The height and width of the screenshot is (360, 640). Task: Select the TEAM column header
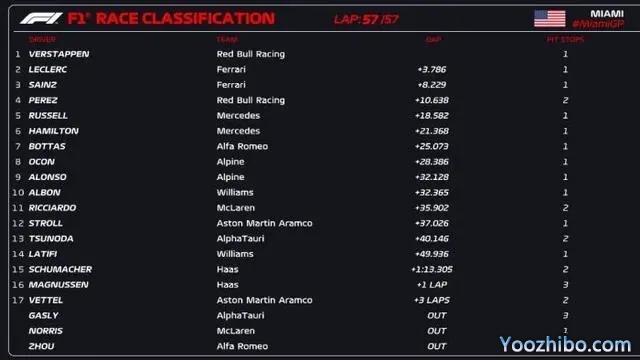[x=227, y=40]
